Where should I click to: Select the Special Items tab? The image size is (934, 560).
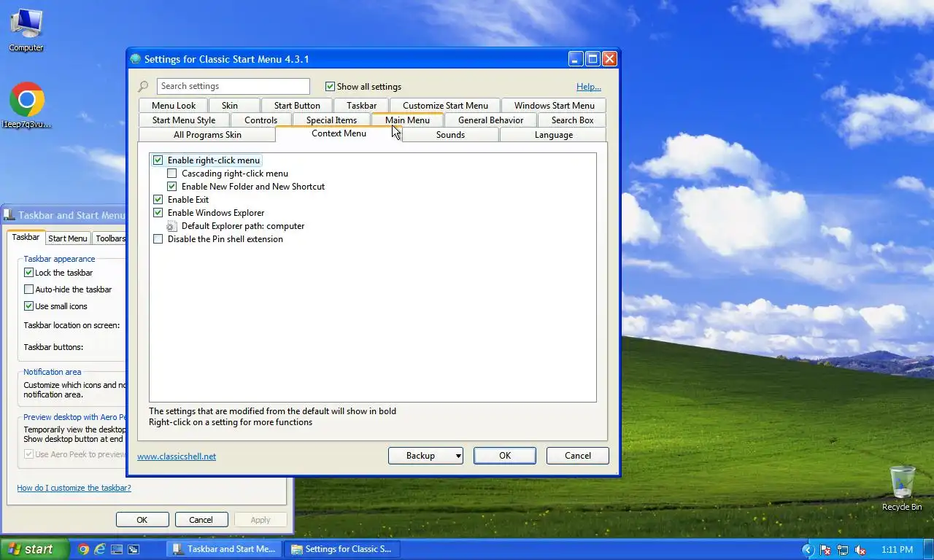(331, 120)
